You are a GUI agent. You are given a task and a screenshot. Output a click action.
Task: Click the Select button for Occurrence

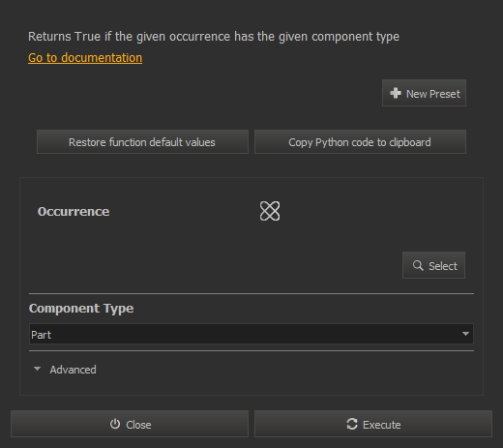click(x=433, y=265)
